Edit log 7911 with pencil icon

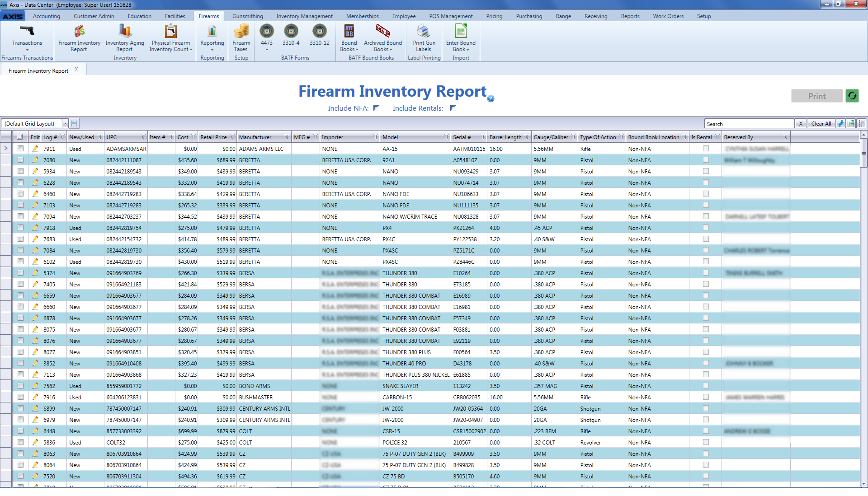pyautogui.click(x=35, y=149)
